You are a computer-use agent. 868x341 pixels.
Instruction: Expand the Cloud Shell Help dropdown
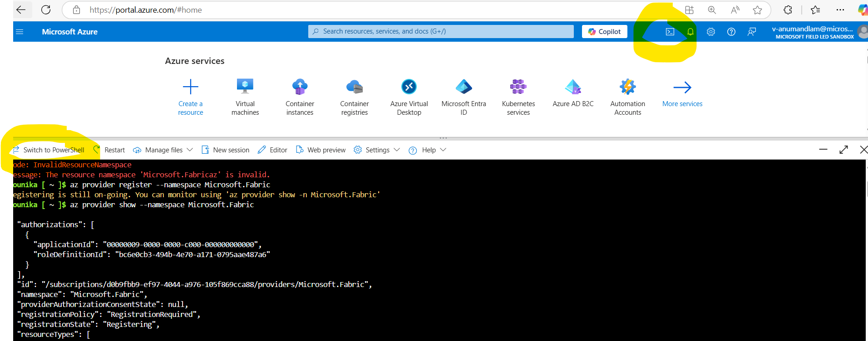tap(428, 150)
